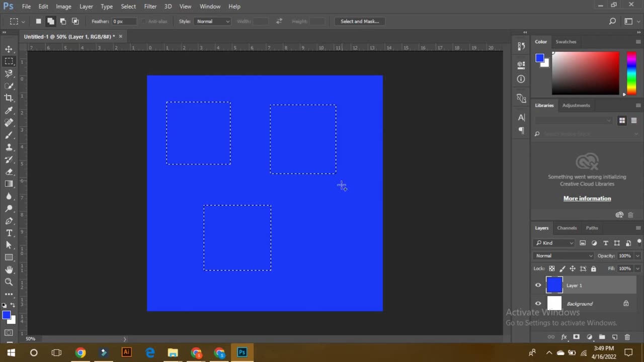Open the Select menu
This screenshot has height=362, width=644.
pos(128,6)
